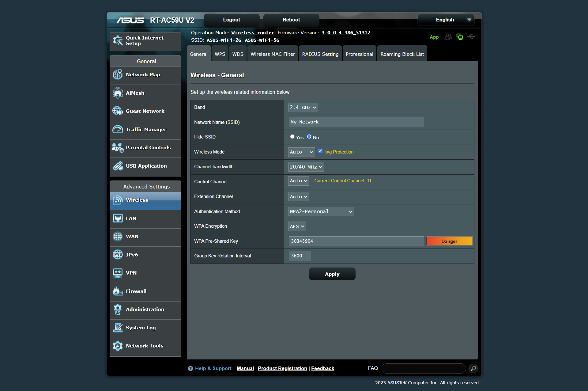Click the Group Key Rotation Interval field
The image size is (588, 391).
pyautogui.click(x=300, y=256)
